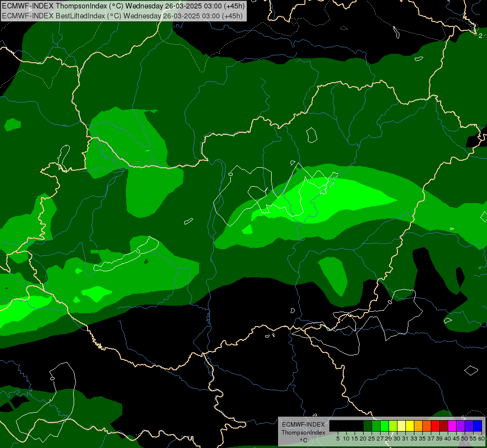The width and height of the screenshot is (487, 448).
Task: Click the purple 45–50 legend swatch
Action: (x=461, y=426)
